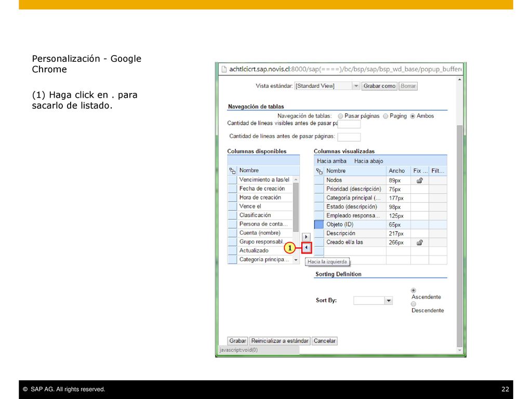532x399 pixels.
Task: Click Reinicializar a estándar button
Action: click(280, 341)
